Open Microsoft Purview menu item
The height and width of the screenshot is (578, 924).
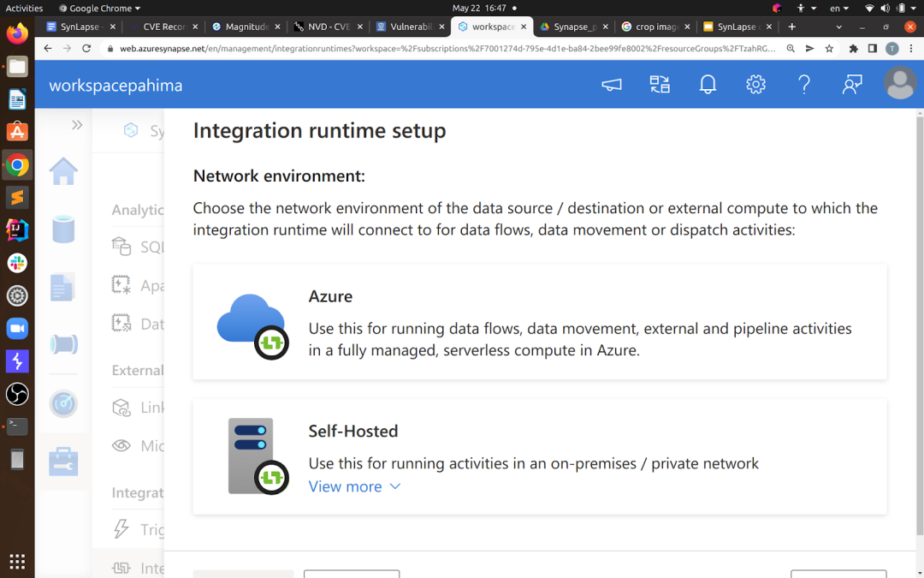coord(138,446)
